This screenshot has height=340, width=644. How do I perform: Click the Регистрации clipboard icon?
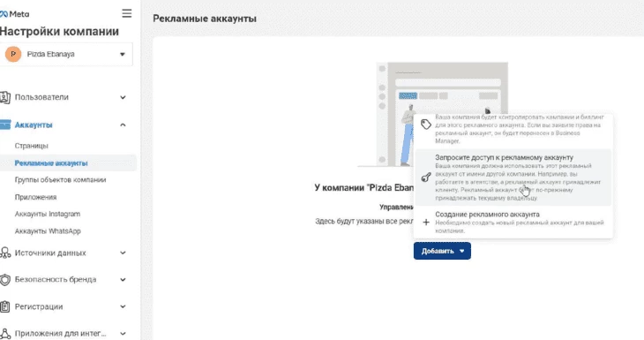[5, 306]
